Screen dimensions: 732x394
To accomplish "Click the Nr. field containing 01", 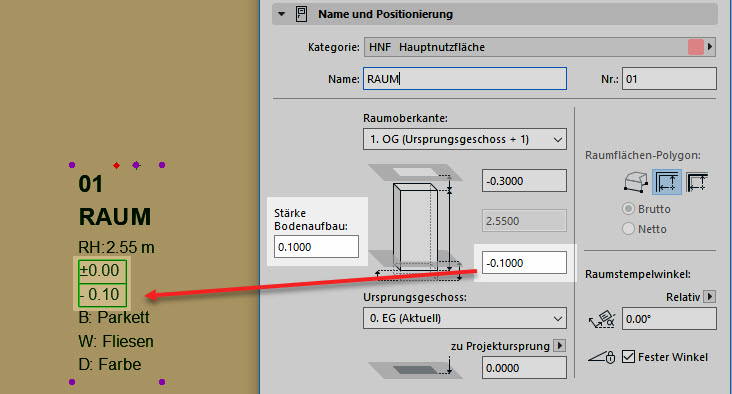I will (x=669, y=79).
